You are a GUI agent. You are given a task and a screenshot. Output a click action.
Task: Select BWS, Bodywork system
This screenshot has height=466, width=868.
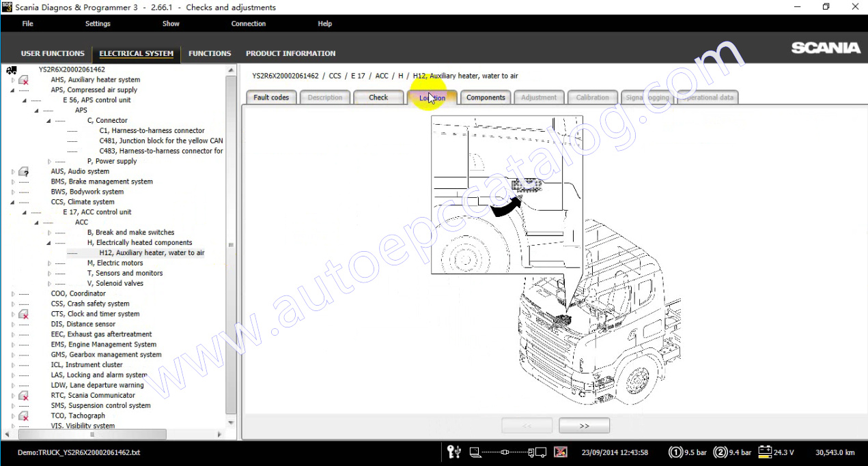click(x=87, y=192)
